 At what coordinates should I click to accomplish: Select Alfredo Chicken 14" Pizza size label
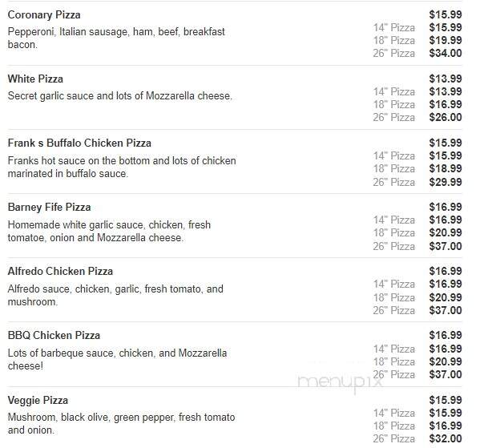tap(394, 284)
